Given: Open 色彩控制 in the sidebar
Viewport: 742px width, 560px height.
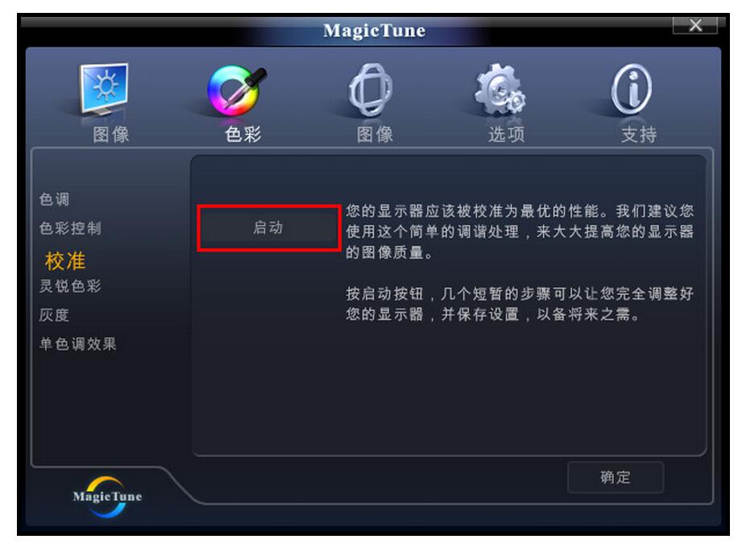Looking at the screenshot, I should (x=70, y=229).
